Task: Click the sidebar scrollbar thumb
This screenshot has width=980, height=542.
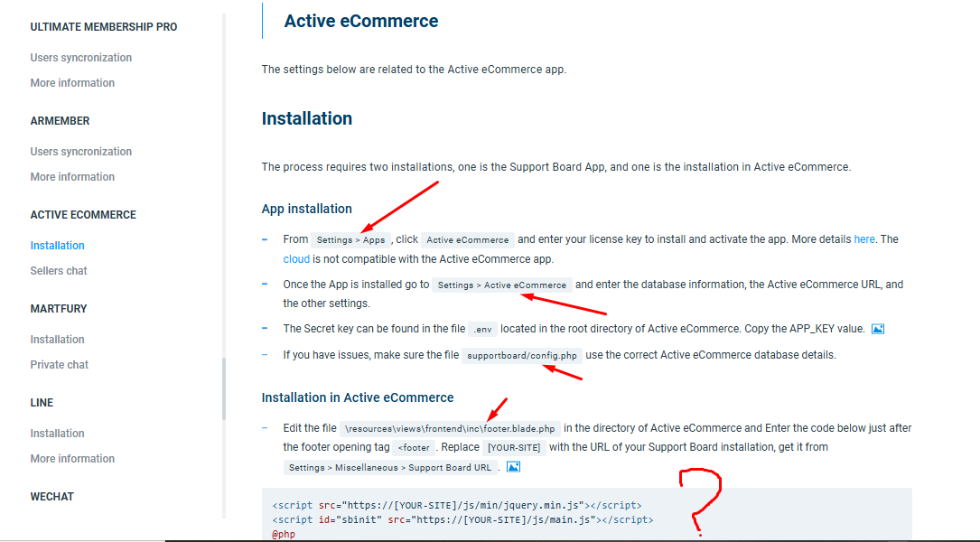Action: (x=224, y=388)
